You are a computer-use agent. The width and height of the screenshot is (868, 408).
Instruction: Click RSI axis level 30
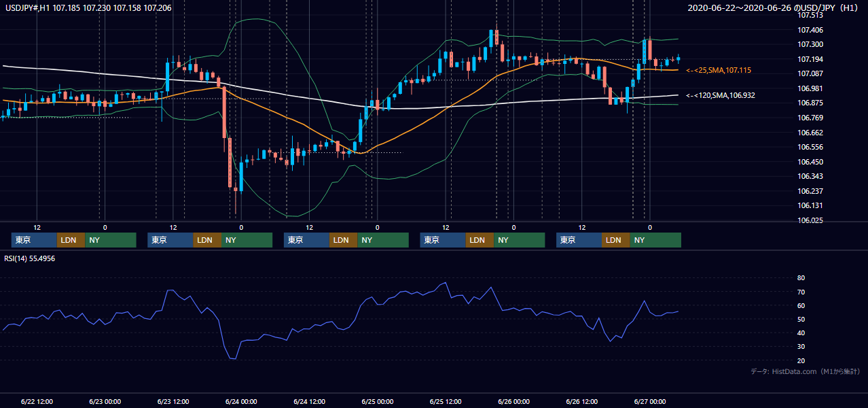point(801,347)
